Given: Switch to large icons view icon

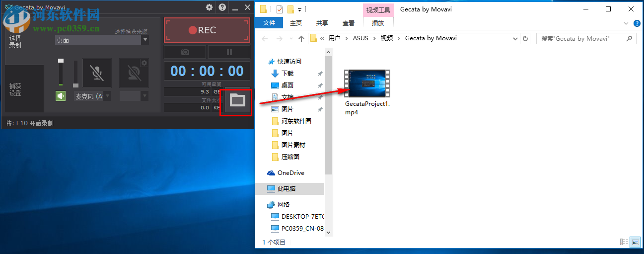Looking at the screenshot, I should click(x=636, y=242).
